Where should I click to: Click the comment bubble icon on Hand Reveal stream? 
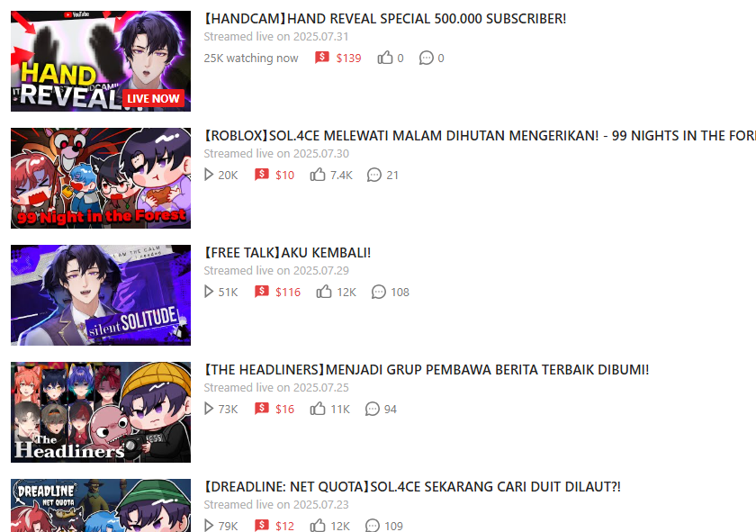coord(427,58)
